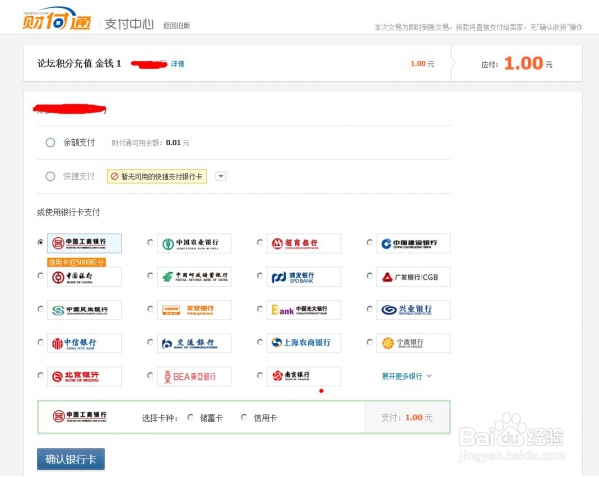The image size is (599, 477).
Task: Click the 选择卡种 label
Action: 160,418
